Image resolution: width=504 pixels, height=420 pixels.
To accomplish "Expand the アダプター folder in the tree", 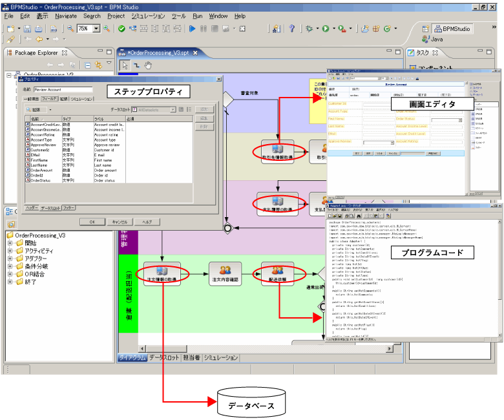I will coord(10,258).
